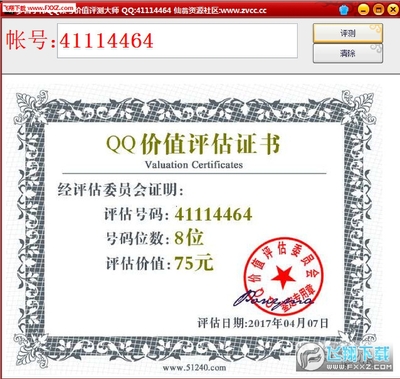Click the 评估日期 2017年04月07日 date line
Screen dimensions: 400x379
(263, 323)
